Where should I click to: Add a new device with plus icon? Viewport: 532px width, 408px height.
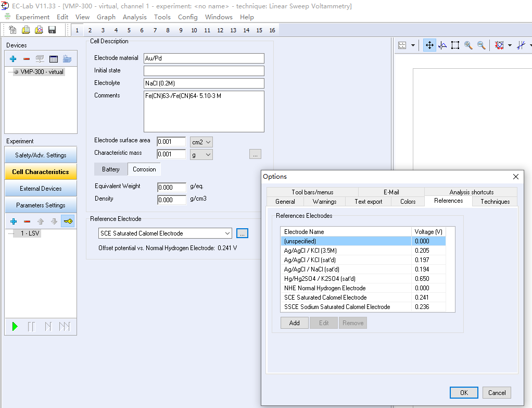[13, 59]
